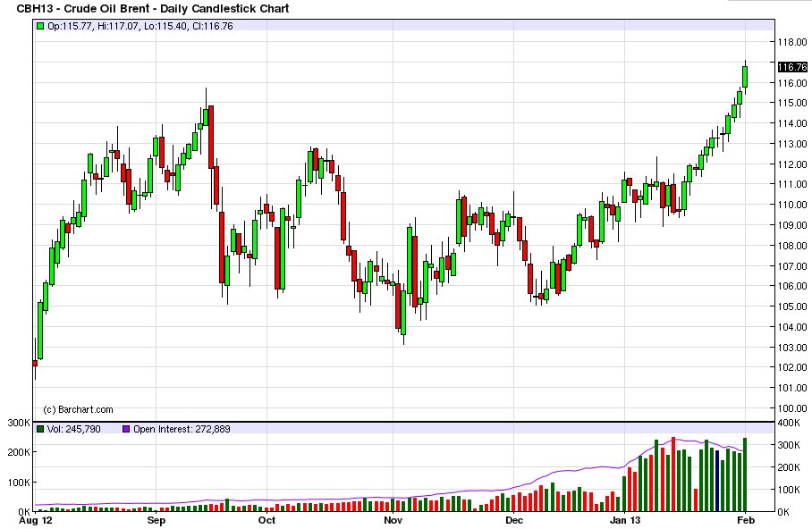Click the Aug 12 date axis label
This screenshot has width=812, height=529.
pos(36,520)
